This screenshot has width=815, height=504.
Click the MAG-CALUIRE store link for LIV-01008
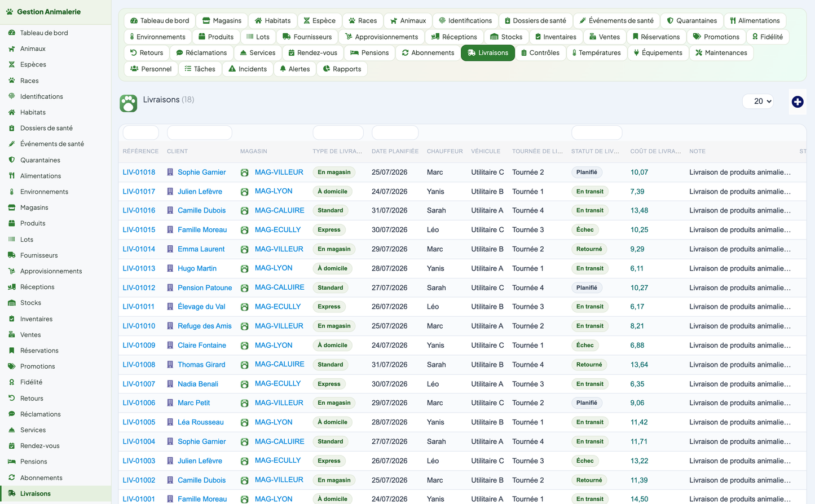pyautogui.click(x=279, y=364)
